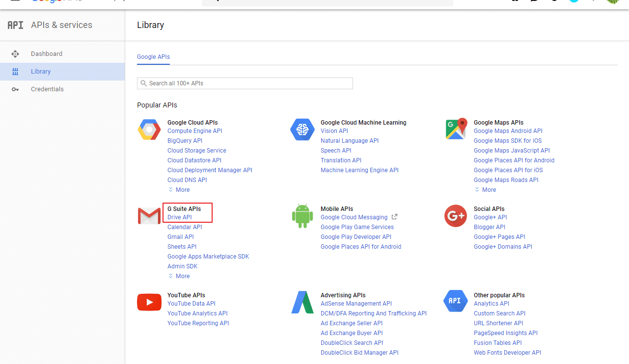The width and height of the screenshot is (629, 364).
Task: Open the Gmail API link
Action: point(181,237)
